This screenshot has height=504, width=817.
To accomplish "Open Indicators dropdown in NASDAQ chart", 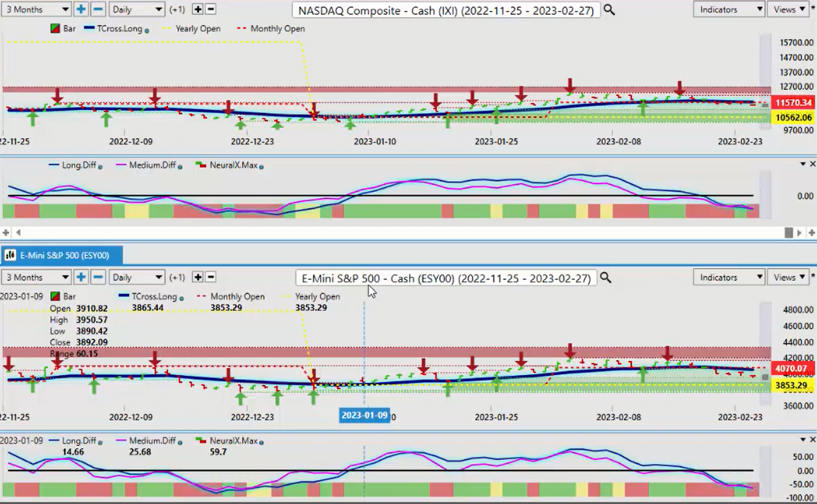I will [729, 9].
